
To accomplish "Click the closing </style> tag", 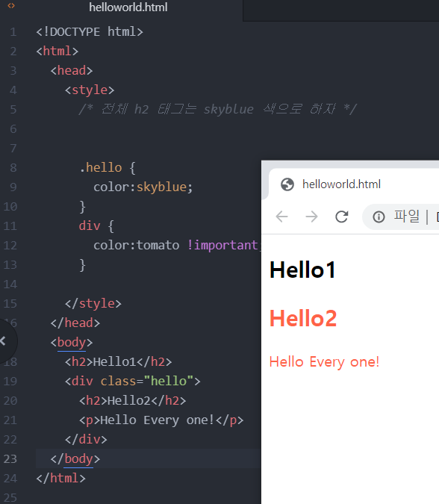I will point(93,303).
